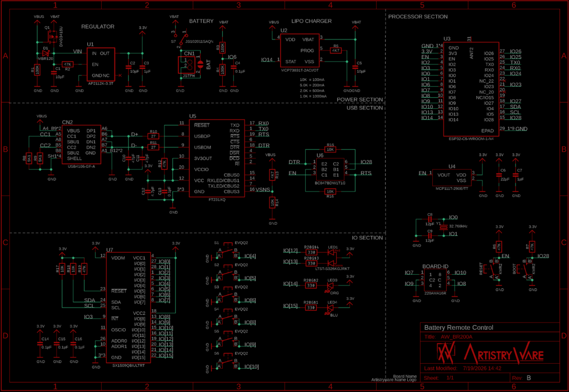This screenshot has width=569, height=392.
Task: Select the R20G$1 330 resistor
Action: pyautogui.click(x=311, y=308)
